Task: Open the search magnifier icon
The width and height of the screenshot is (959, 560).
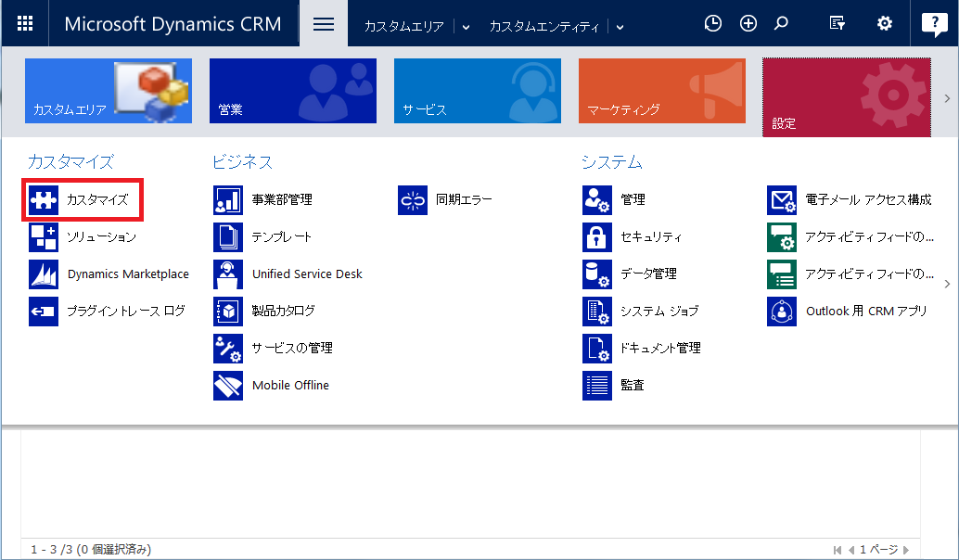Action: (781, 23)
